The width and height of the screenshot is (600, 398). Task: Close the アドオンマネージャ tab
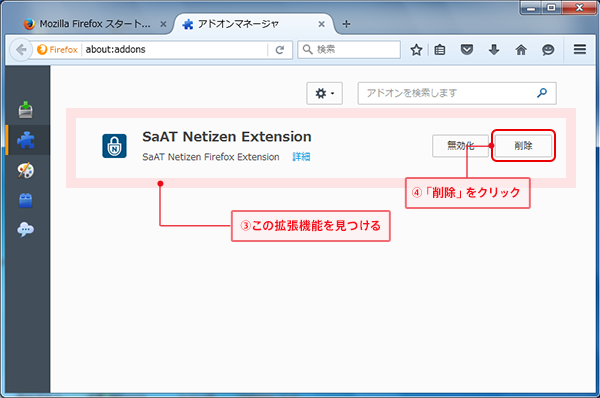[321, 24]
